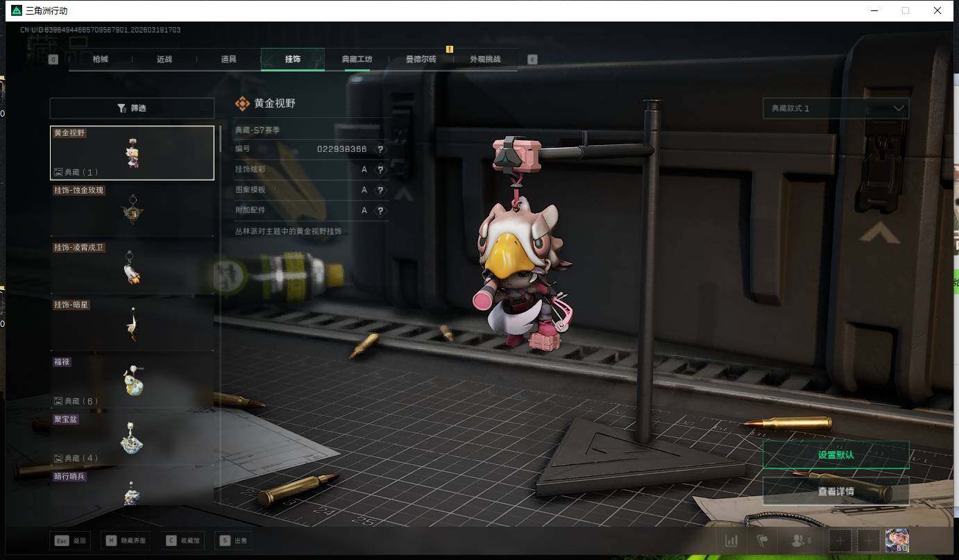Select the 挂饰-凌霄戍卫 charm card
959x560 pixels.
[x=132, y=267]
